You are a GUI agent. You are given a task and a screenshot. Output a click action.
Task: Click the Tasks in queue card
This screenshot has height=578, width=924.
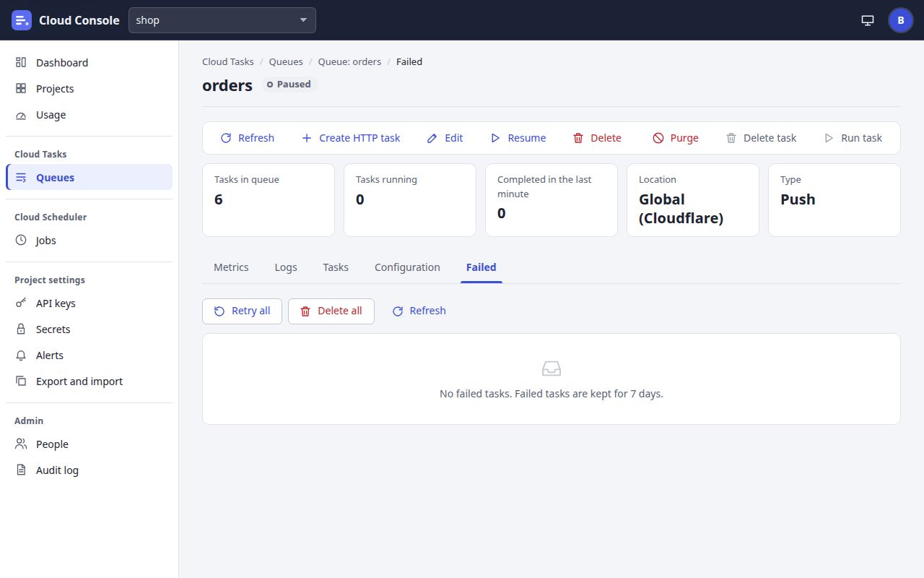269,200
